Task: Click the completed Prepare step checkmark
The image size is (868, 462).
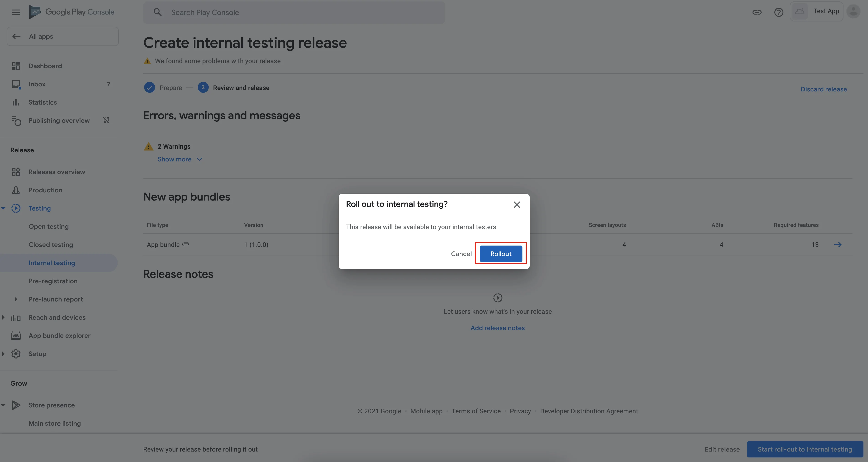Action: [149, 88]
